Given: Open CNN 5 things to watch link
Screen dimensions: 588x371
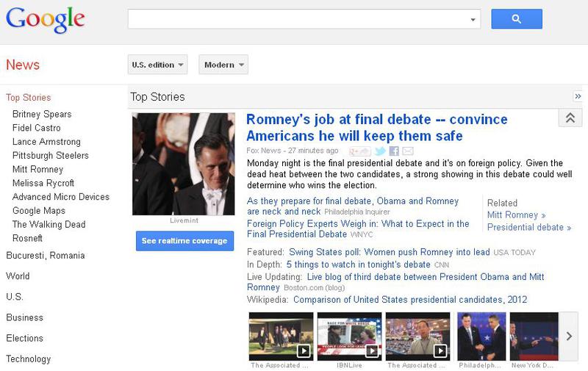Looking at the screenshot, I should click(358, 264).
